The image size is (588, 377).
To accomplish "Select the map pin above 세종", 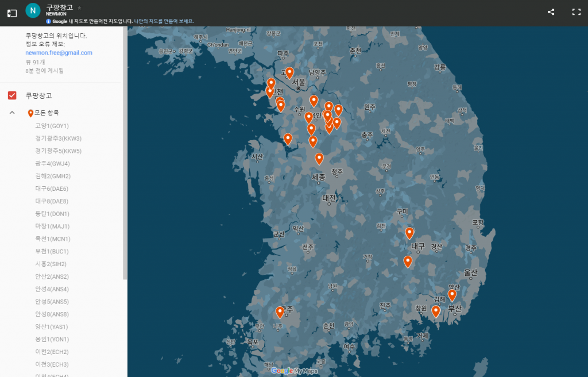I will click(319, 159).
